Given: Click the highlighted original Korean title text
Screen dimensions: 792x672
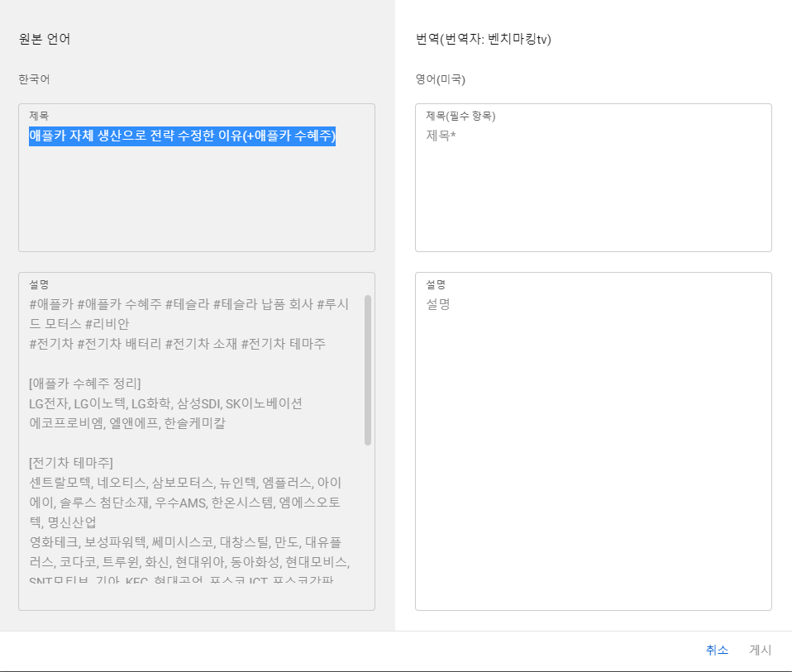Looking at the screenshot, I should 183,136.
